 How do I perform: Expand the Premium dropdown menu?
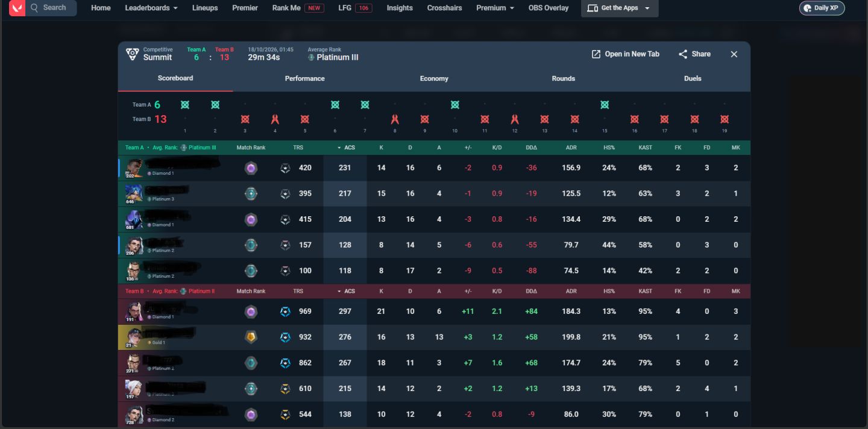(495, 8)
